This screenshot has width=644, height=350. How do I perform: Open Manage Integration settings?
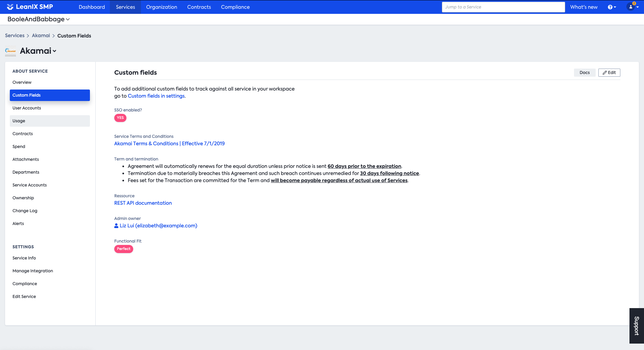pos(50,271)
